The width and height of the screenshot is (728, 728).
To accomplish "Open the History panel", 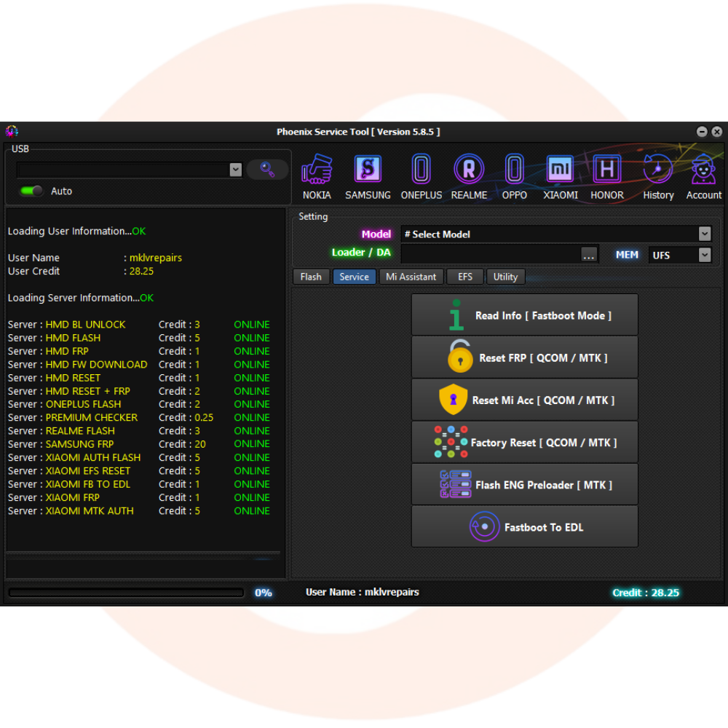I will click(658, 177).
